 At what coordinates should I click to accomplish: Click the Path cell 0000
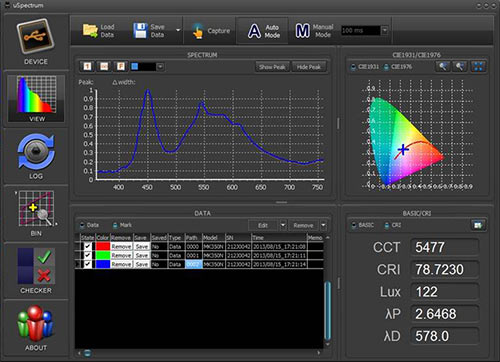(x=193, y=247)
